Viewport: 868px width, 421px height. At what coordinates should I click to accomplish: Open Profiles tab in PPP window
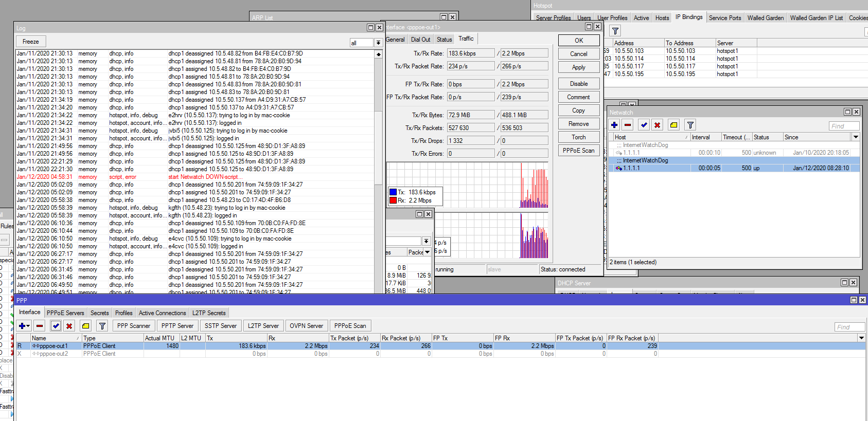pyautogui.click(x=123, y=313)
